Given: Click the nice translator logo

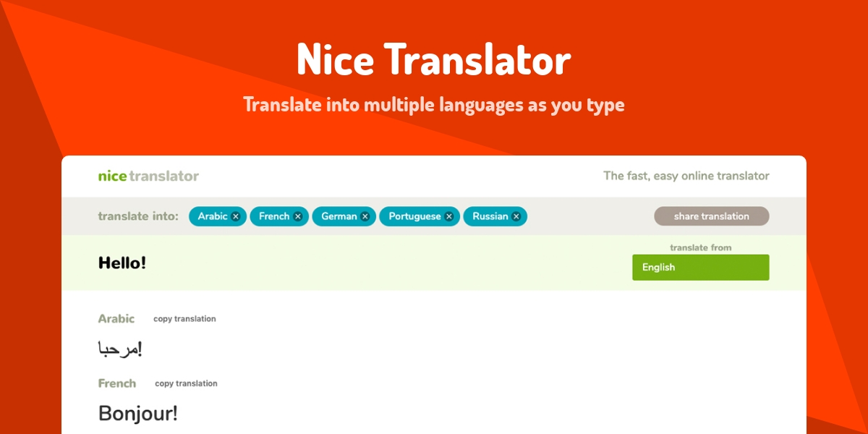Looking at the screenshot, I should (148, 176).
